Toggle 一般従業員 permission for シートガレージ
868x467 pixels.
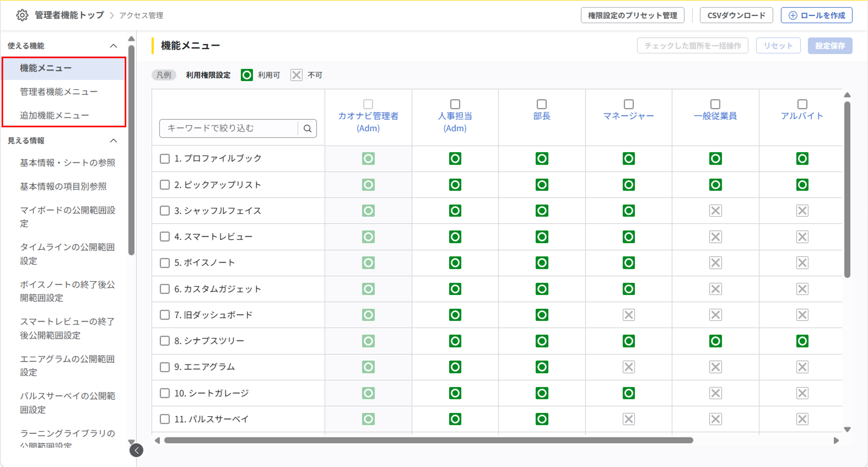click(715, 393)
